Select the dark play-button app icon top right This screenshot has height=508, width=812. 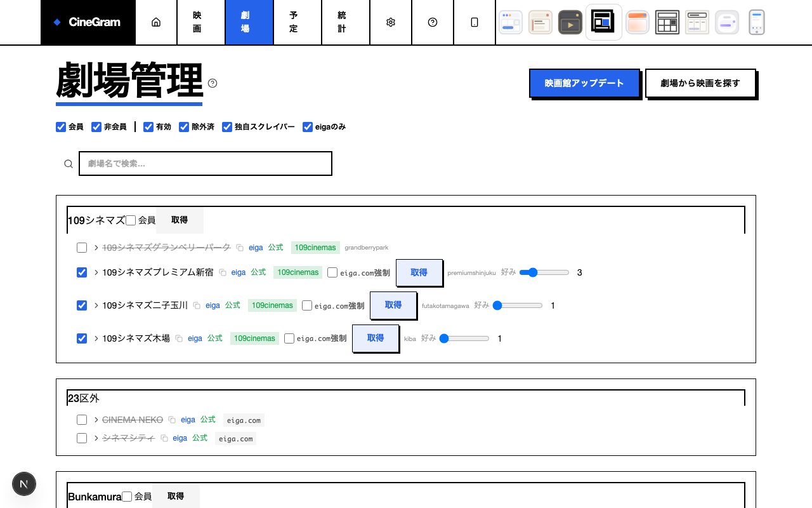click(x=570, y=22)
